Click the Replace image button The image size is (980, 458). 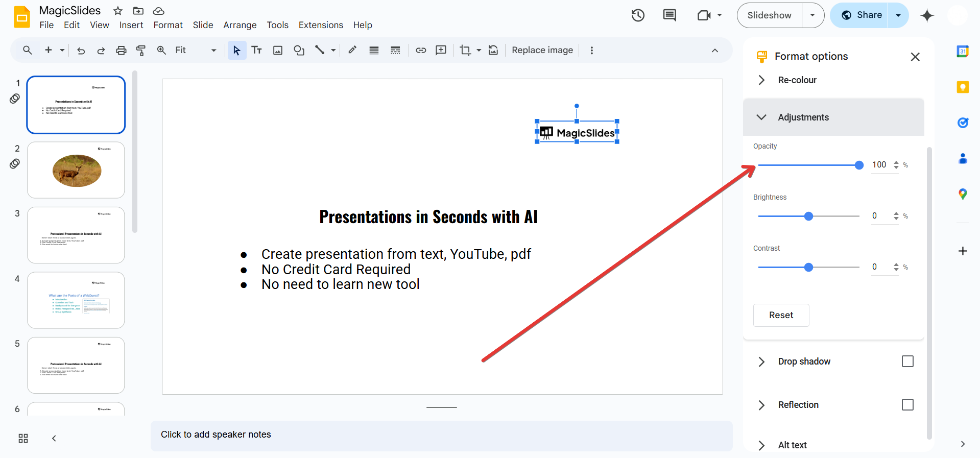542,50
